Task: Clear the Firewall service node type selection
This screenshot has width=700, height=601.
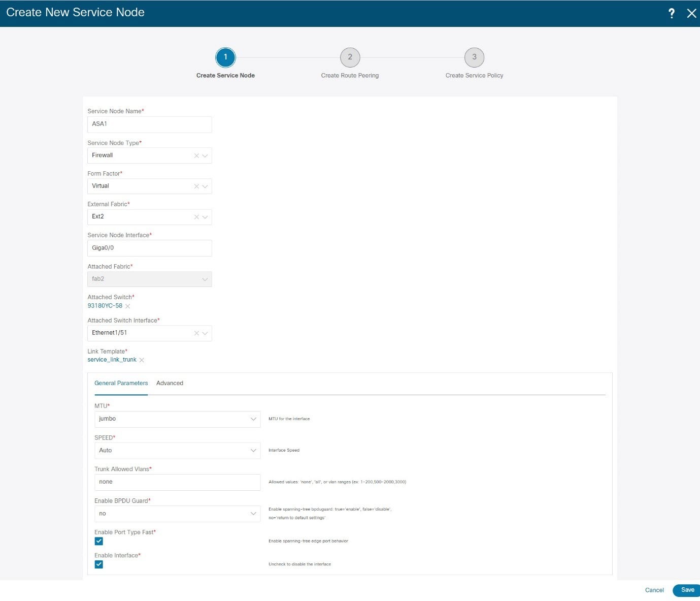Action: pos(196,155)
